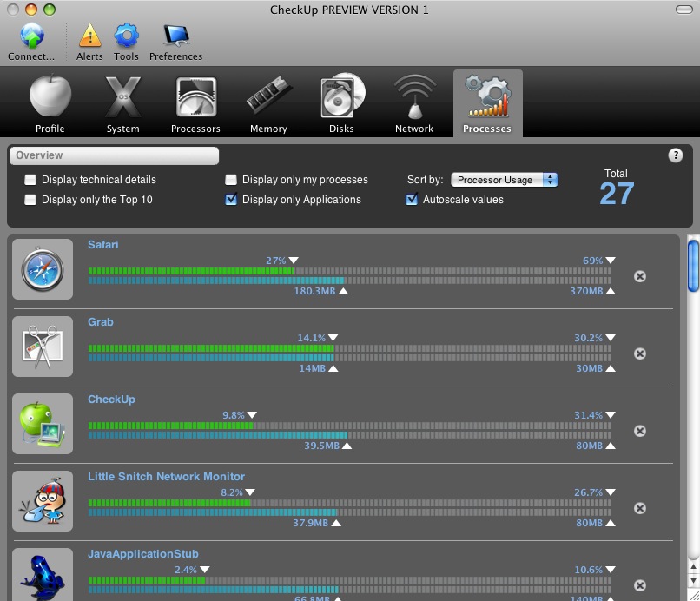Click Grab's 14MB memory marker
This screenshot has width=700, height=601.
tap(333, 368)
